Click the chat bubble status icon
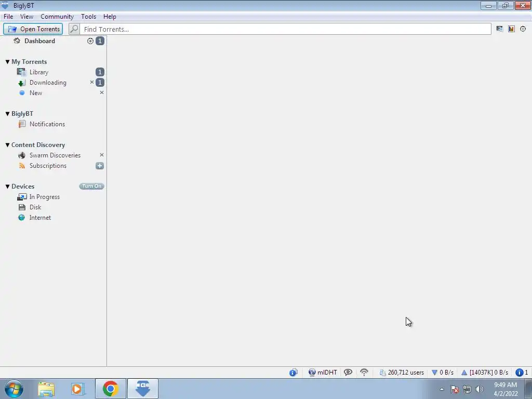The height and width of the screenshot is (399, 532). [x=348, y=372]
